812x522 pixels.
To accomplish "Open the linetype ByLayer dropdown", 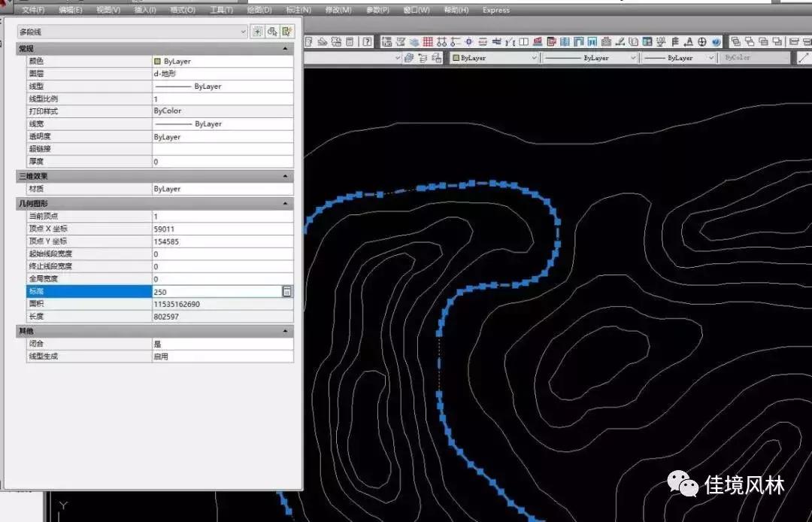I will coord(634,57).
